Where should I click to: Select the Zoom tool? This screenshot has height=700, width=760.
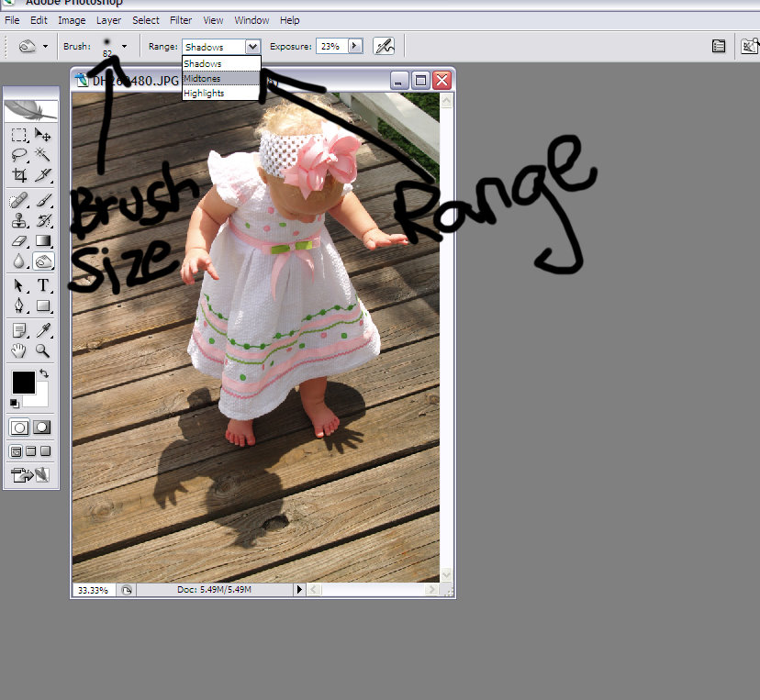point(42,350)
